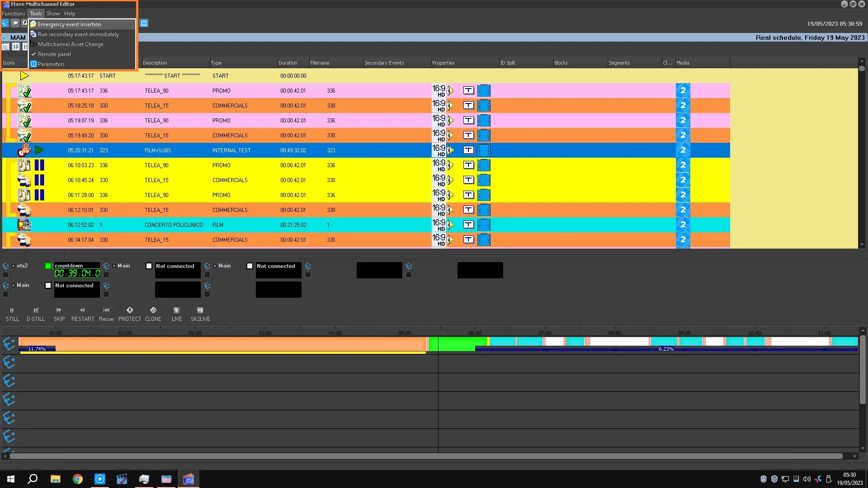Activate the LIVE icon
Screen dimensions: 868x488
(x=177, y=310)
